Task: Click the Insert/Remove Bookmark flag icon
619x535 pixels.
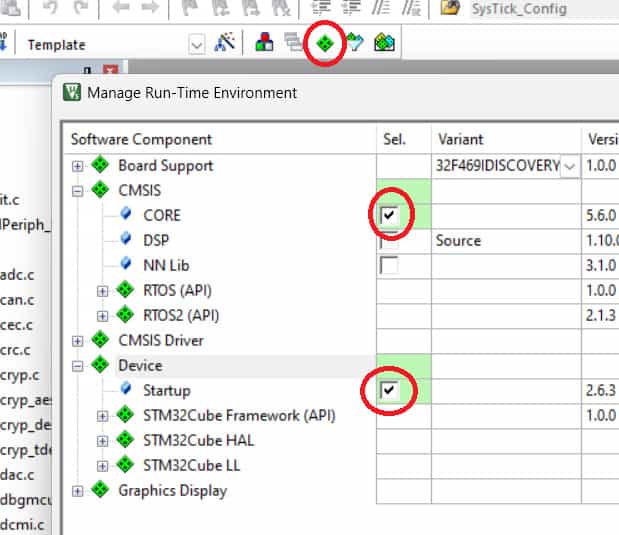Action: coord(191,7)
